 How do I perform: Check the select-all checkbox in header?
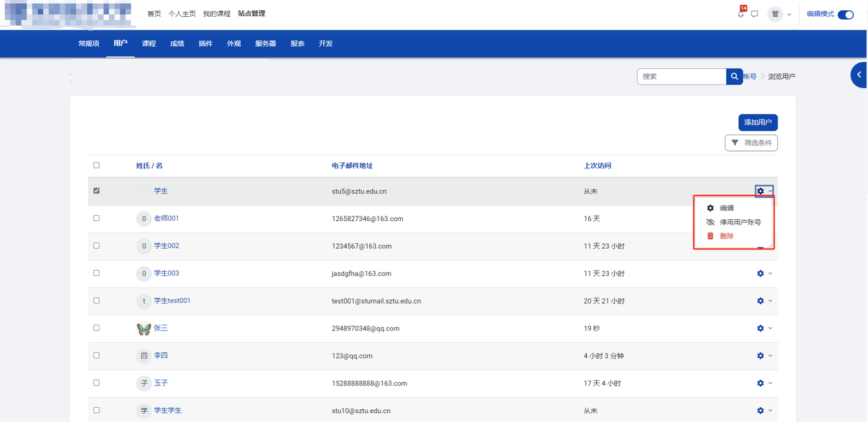[x=97, y=165]
